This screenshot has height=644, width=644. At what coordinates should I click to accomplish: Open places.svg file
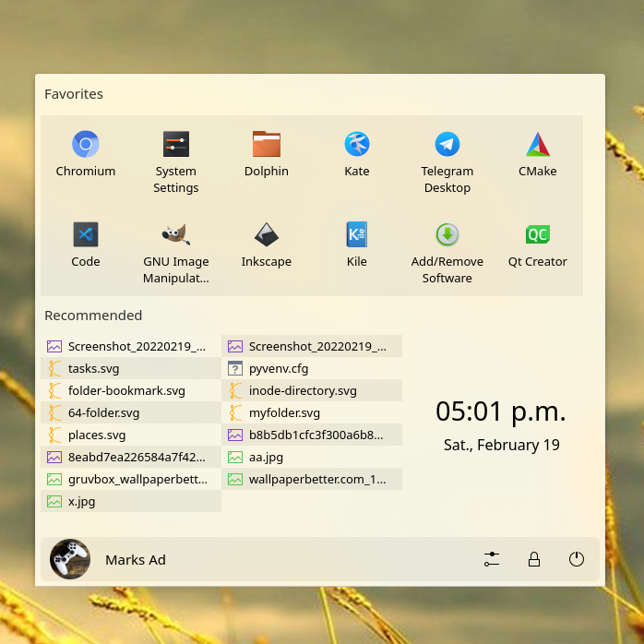click(131, 435)
